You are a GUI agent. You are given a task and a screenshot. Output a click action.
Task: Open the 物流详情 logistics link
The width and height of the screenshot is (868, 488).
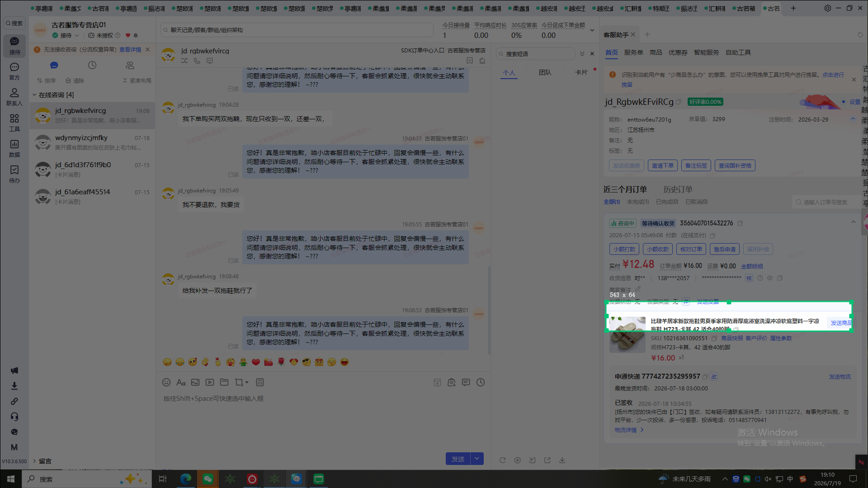point(629,430)
